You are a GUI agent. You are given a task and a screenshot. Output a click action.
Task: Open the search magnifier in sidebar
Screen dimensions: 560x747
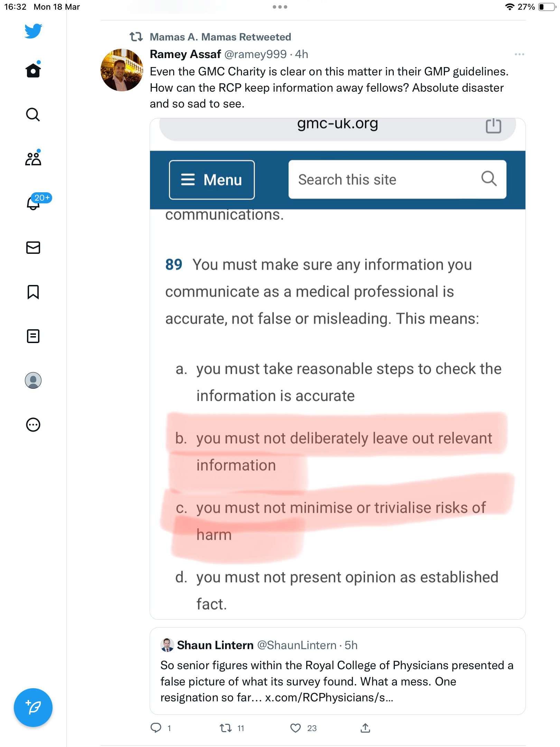[33, 114]
